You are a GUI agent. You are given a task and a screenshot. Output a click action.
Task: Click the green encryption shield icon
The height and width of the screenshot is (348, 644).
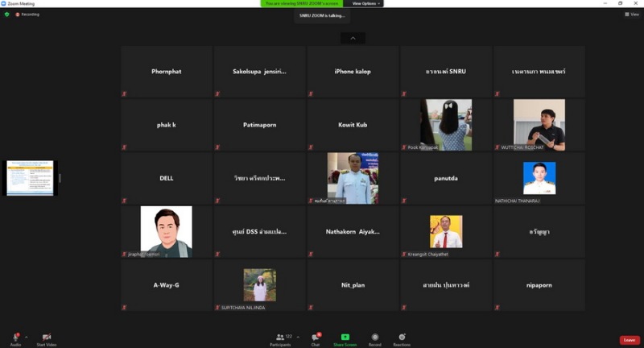[7, 14]
